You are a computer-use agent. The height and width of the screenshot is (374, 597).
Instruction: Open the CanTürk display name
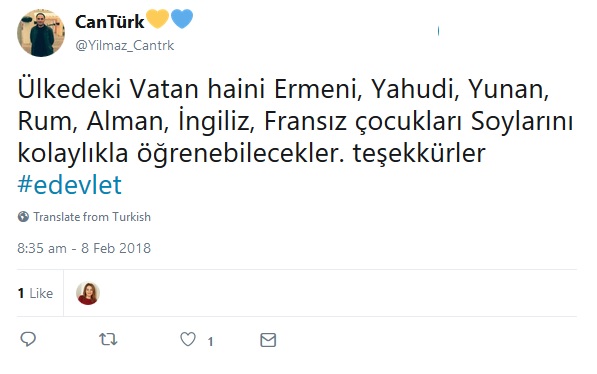(x=110, y=22)
